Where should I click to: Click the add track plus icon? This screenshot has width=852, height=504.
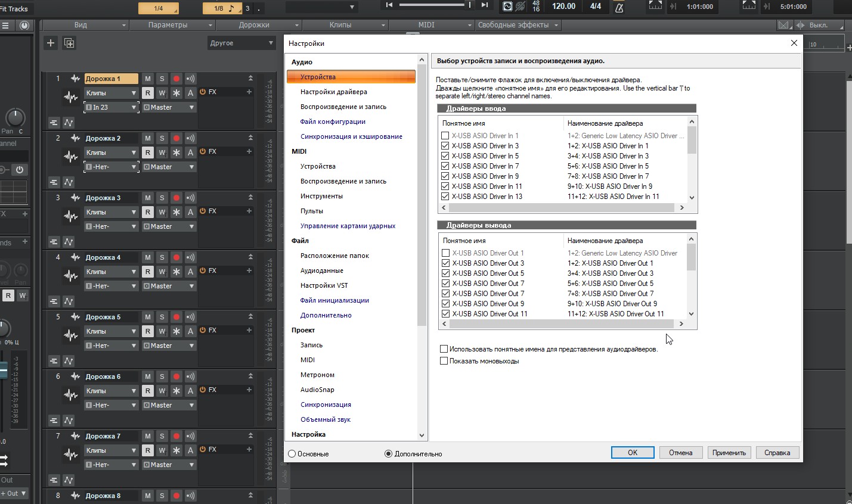tap(51, 43)
